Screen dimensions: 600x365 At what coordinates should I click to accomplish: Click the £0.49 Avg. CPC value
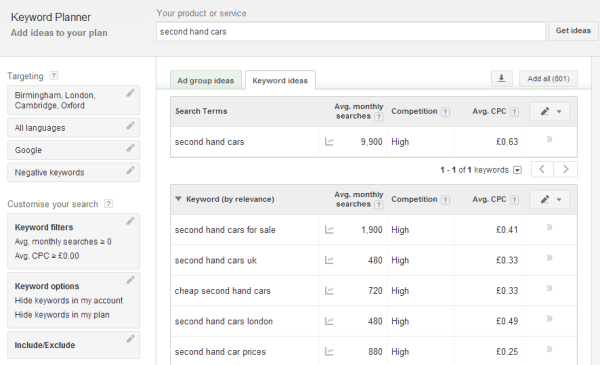pos(507,321)
